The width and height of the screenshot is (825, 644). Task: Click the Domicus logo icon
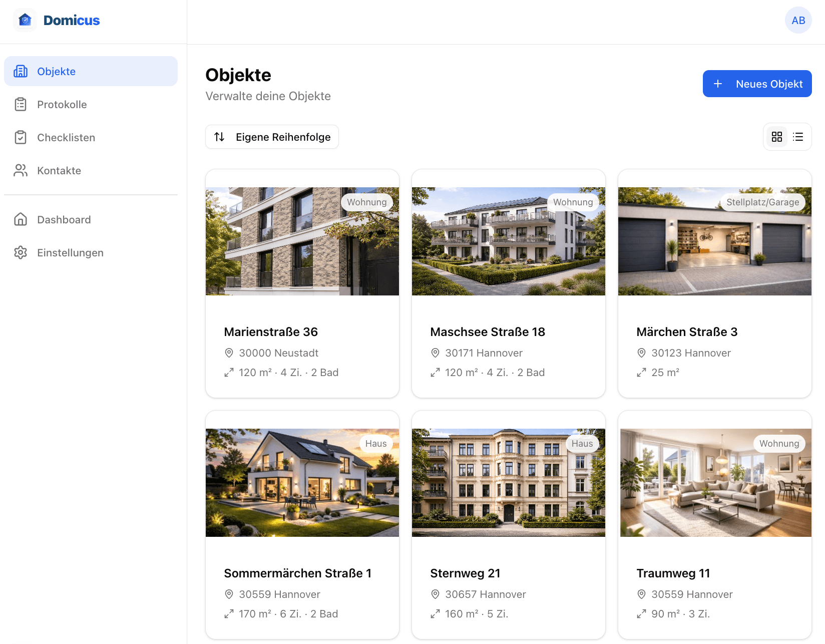coord(25,20)
